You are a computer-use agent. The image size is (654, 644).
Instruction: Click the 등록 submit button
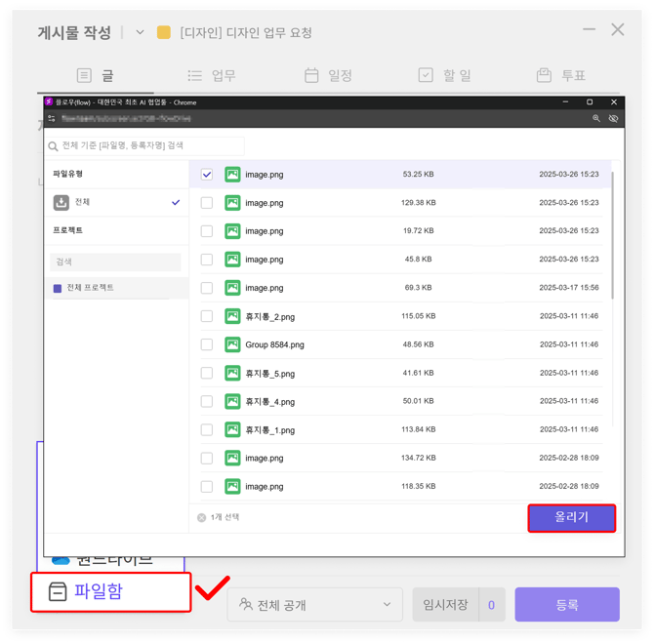coord(566,605)
